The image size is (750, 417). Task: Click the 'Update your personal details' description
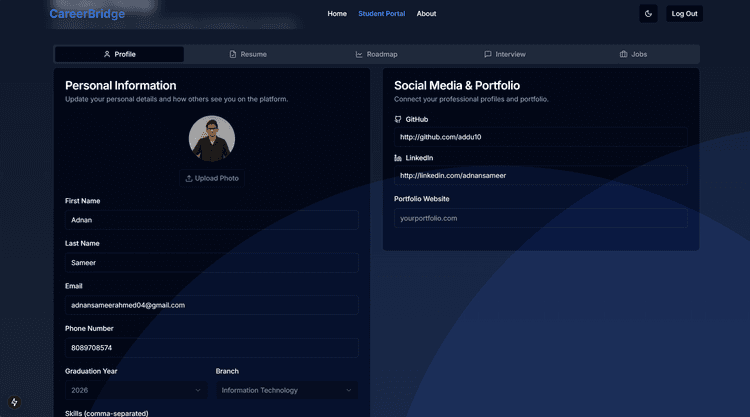coord(176,99)
